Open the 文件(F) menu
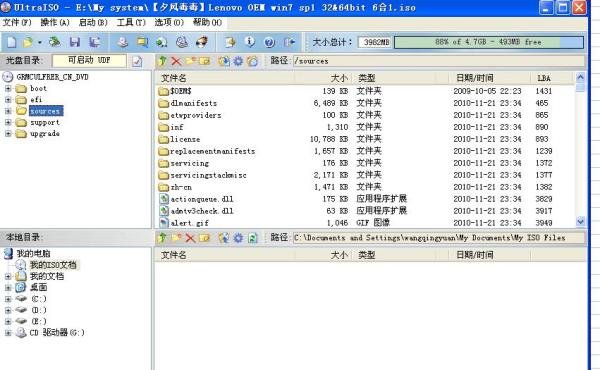The image size is (600, 370). coord(17,22)
